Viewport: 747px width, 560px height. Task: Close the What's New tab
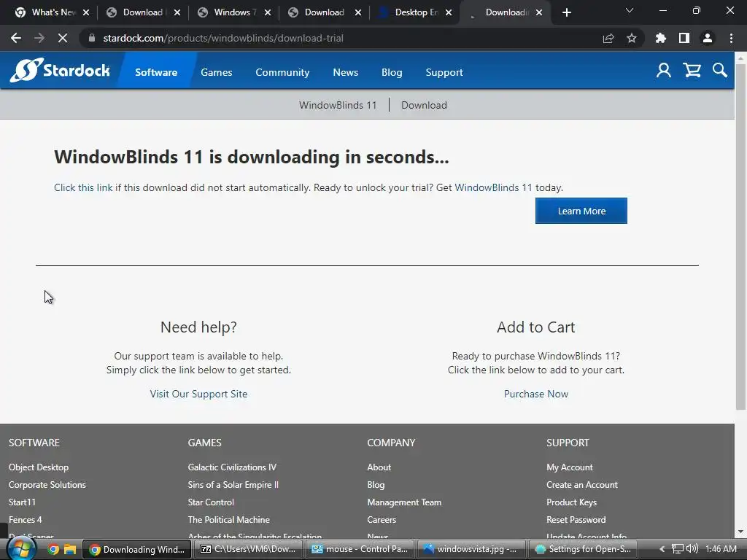86,12
